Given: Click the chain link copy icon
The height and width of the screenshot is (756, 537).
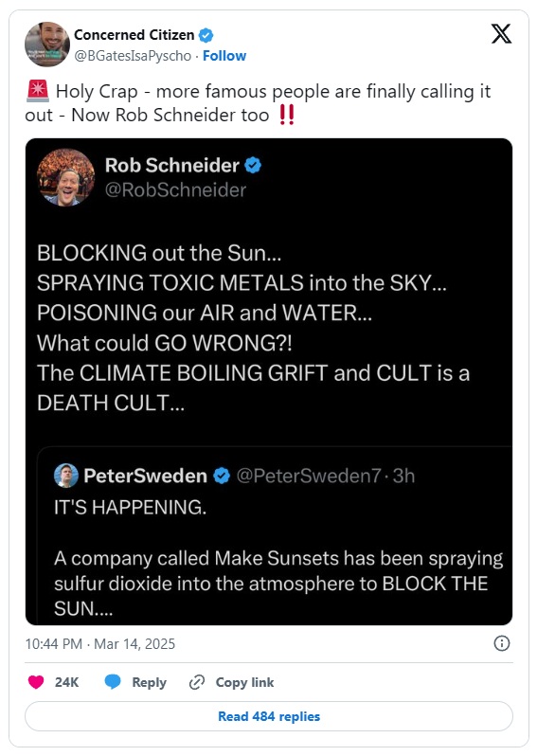Looking at the screenshot, I should pos(197,682).
